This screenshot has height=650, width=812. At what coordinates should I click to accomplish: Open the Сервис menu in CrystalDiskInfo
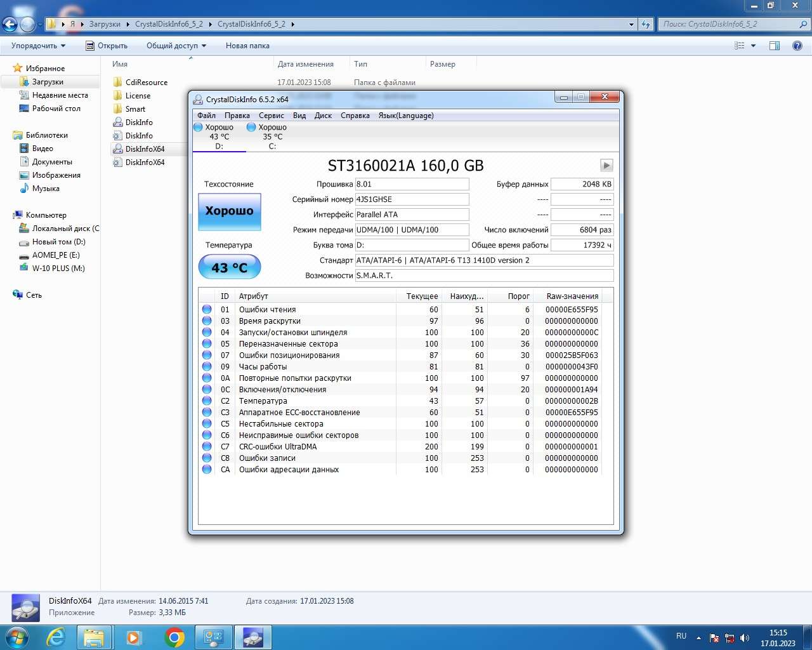[x=271, y=116]
